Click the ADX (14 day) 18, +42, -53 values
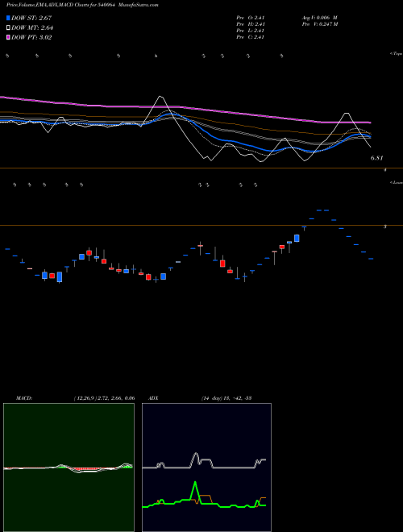This screenshot has height=532, width=403. coord(226,398)
